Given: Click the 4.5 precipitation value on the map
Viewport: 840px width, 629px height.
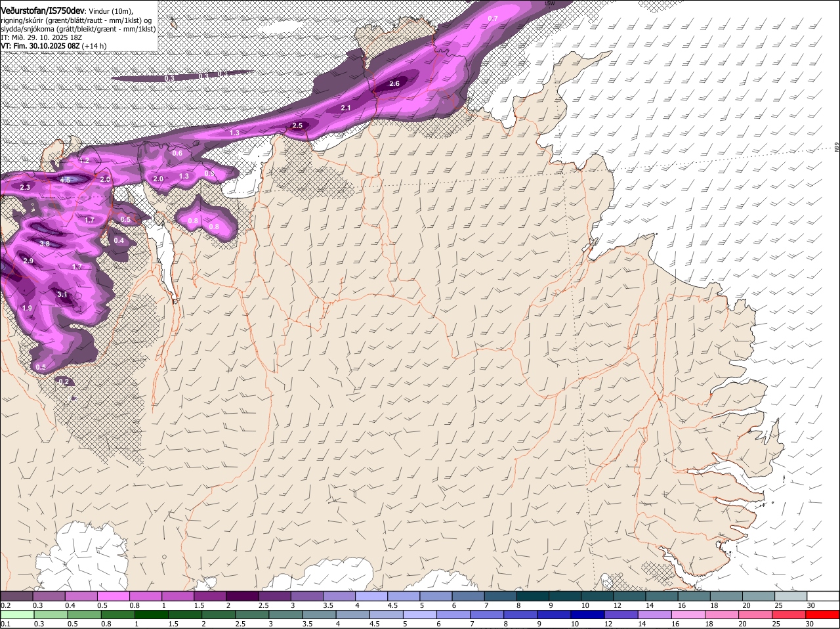Looking at the screenshot, I should [x=65, y=180].
